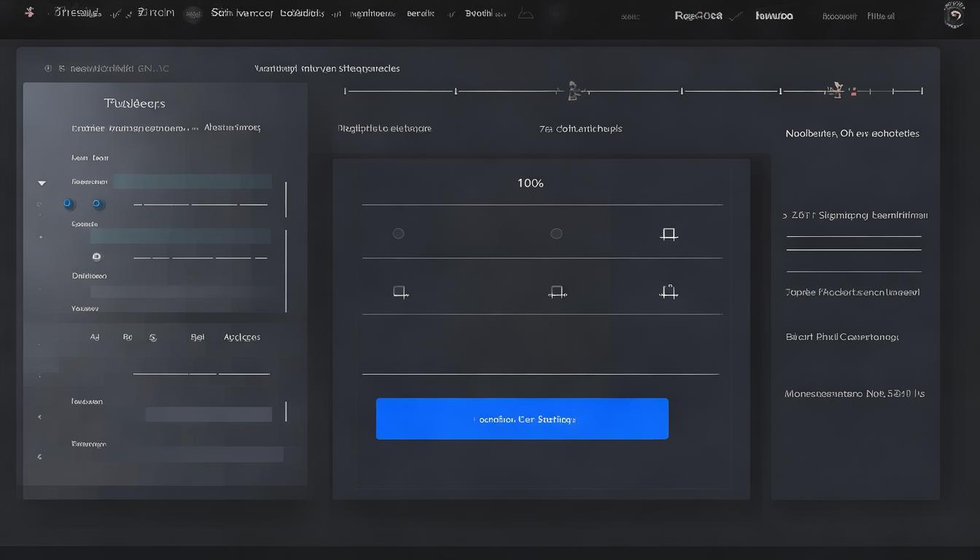Click the right square icon in the center panel's second row
980x560 pixels.
coord(669,292)
